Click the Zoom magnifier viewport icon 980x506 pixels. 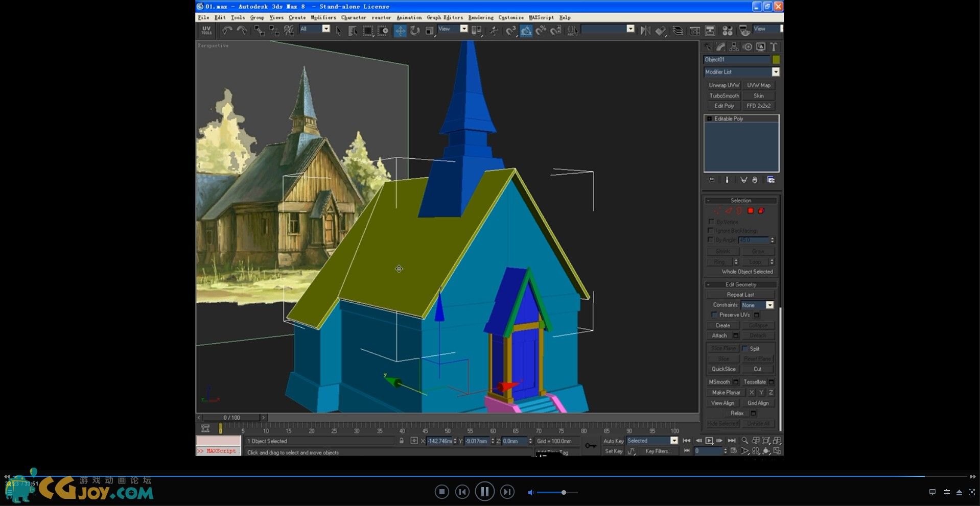click(x=745, y=441)
